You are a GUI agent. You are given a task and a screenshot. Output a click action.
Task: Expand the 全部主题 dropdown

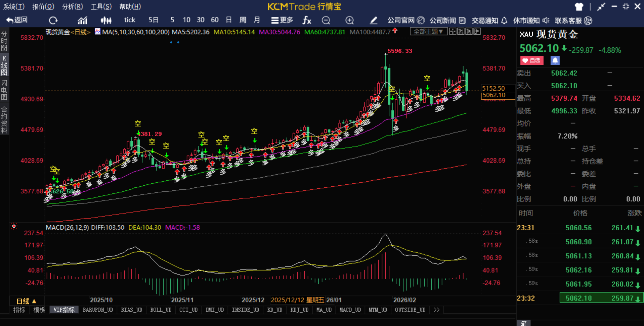pyautogui.click(x=428, y=32)
